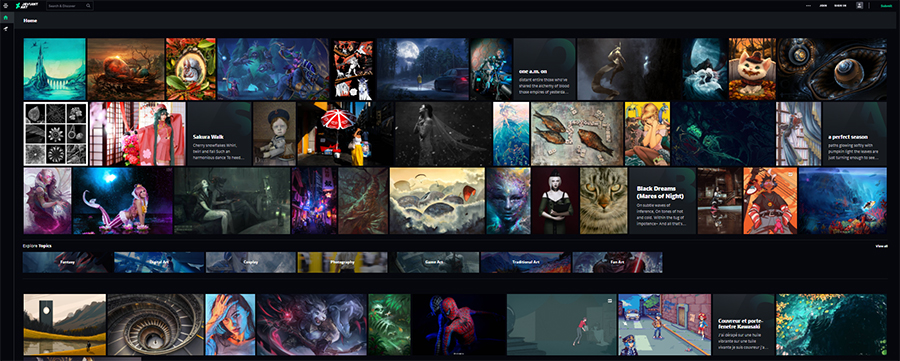
Task: Click the search magnifier icon
Action: (88, 6)
